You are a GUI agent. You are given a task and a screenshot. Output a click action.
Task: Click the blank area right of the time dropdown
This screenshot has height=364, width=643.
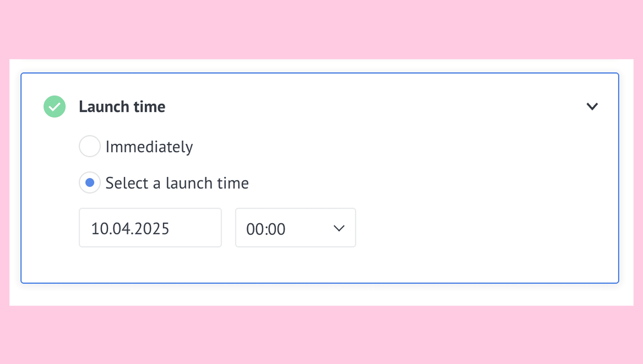click(475, 228)
